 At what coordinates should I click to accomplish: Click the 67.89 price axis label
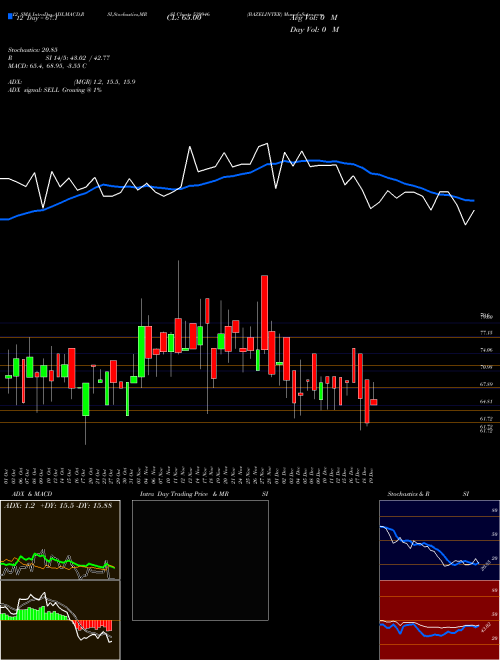click(486, 384)
